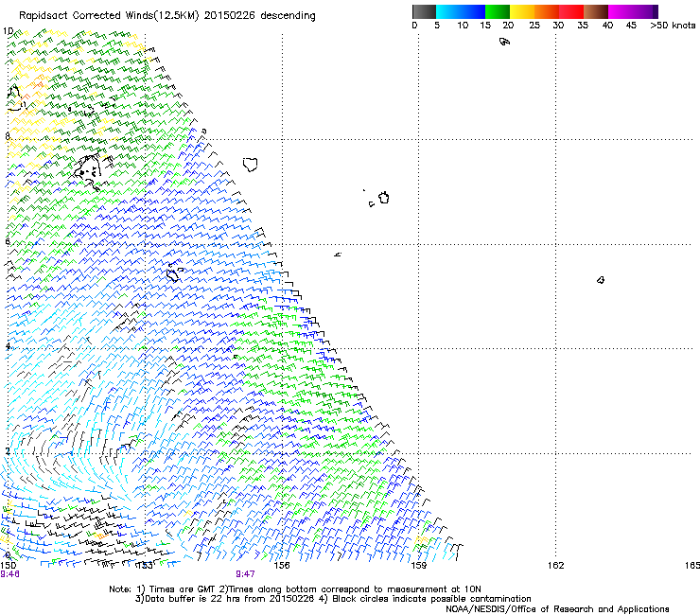Click the red 30-35 knots legend segment
The image size is (700, 615).
571,11
